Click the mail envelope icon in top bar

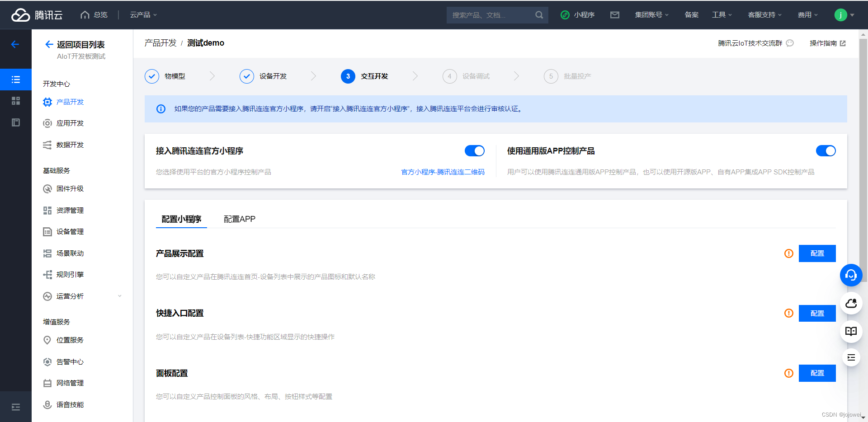[614, 14]
